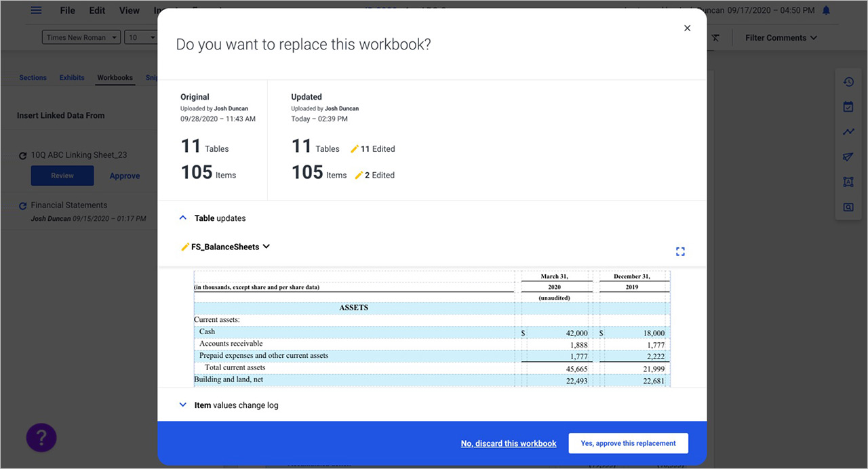
Task: Click the 21,999 total value
Action: (x=654, y=369)
